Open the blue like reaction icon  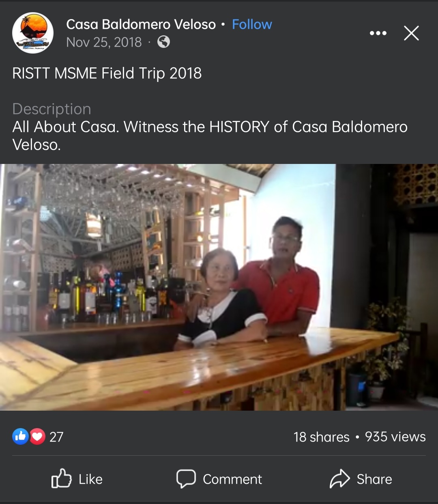point(20,437)
